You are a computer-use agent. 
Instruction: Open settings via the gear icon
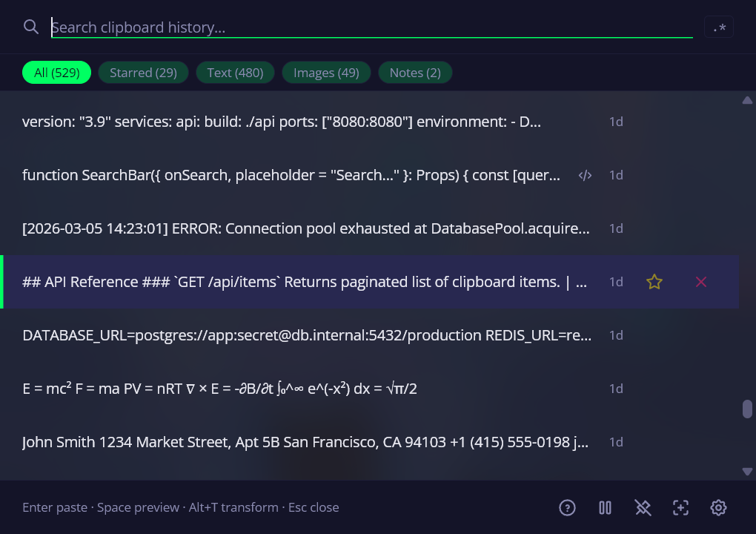[718, 507]
